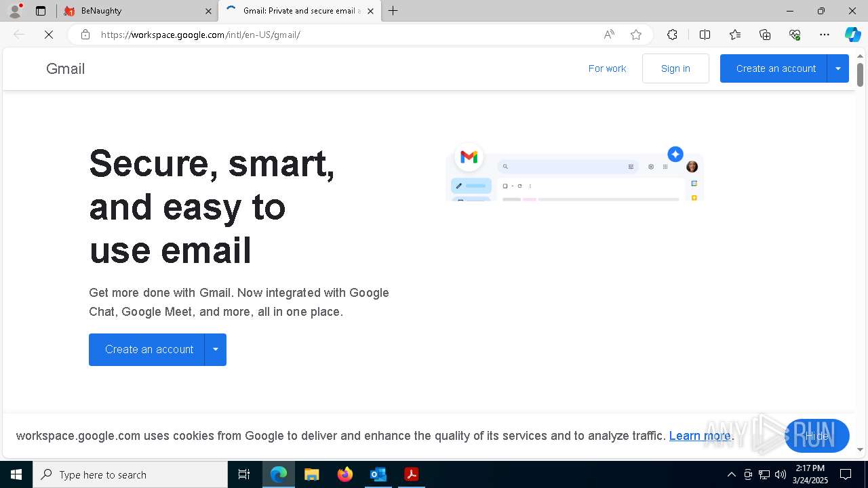868x488 pixels.
Task: Open the Learn more cookie link
Action: click(700, 436)
